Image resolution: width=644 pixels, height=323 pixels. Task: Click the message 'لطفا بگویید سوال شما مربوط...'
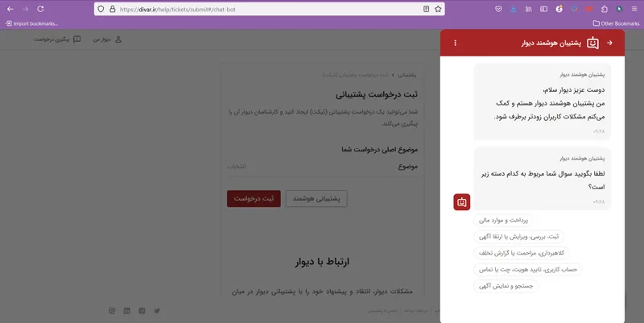click(x=543, y=180)
